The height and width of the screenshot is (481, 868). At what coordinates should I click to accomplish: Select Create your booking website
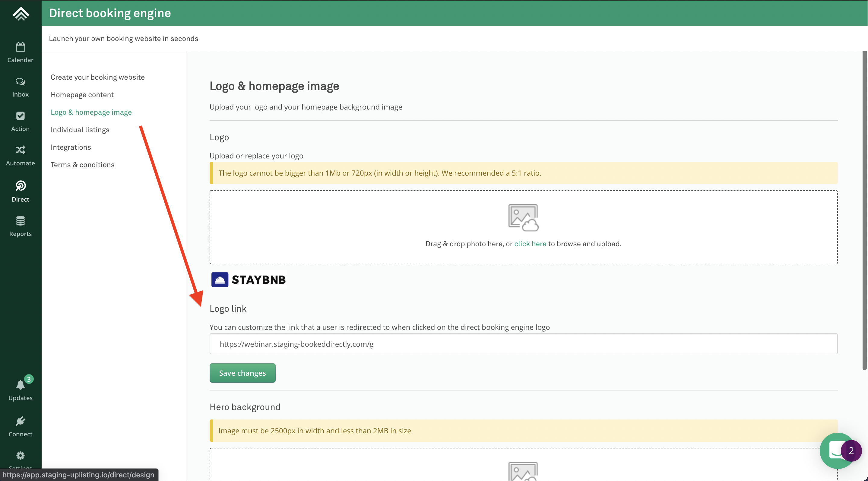(x=98, y=77)
